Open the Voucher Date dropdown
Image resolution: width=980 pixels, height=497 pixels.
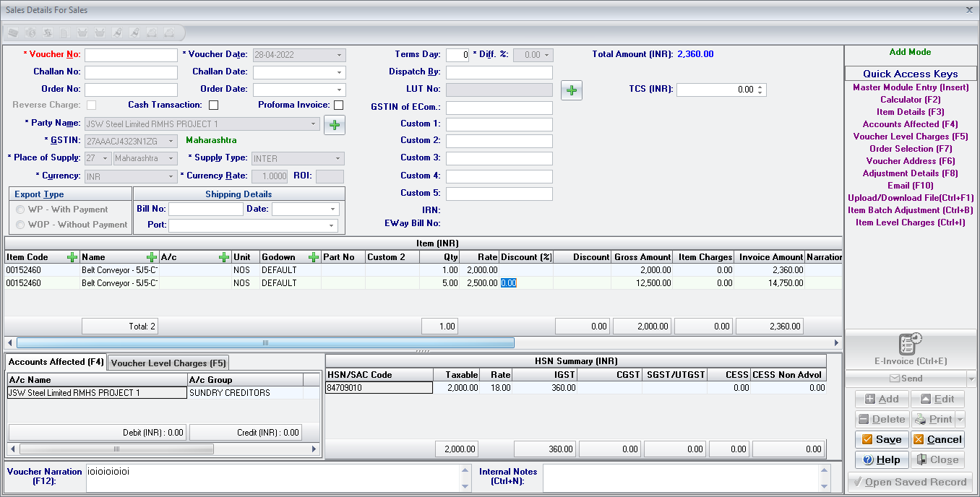(x=339, y=55)
